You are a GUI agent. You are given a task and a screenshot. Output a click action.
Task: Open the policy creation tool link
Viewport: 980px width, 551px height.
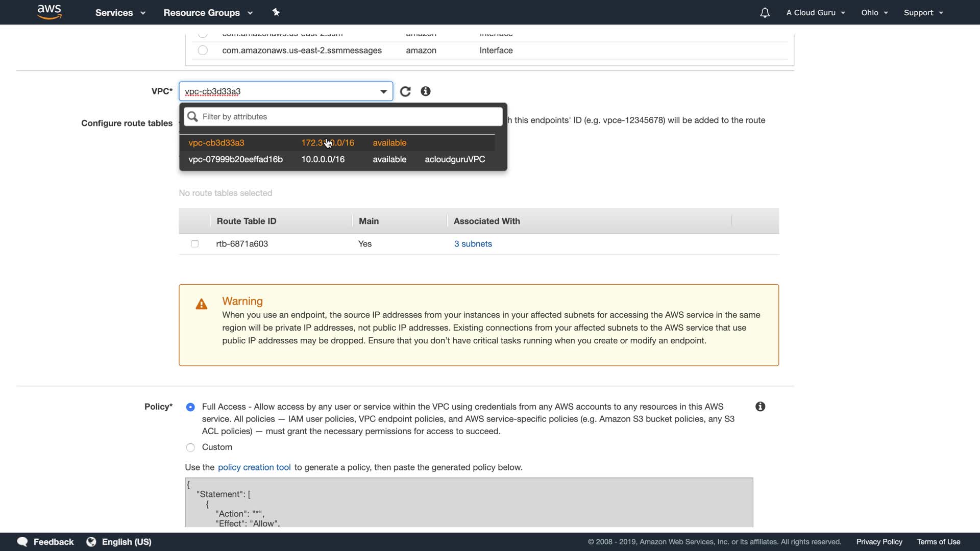tap(254, 467)
